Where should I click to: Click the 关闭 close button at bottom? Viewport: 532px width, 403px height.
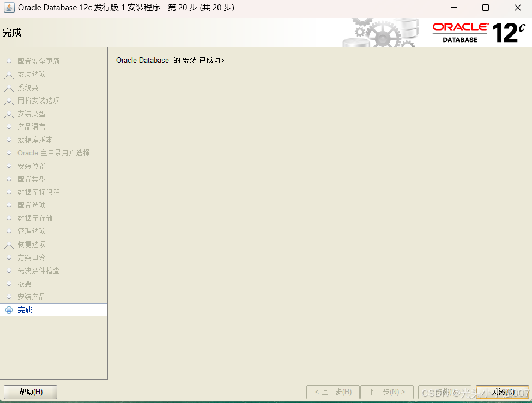point(503,392)
